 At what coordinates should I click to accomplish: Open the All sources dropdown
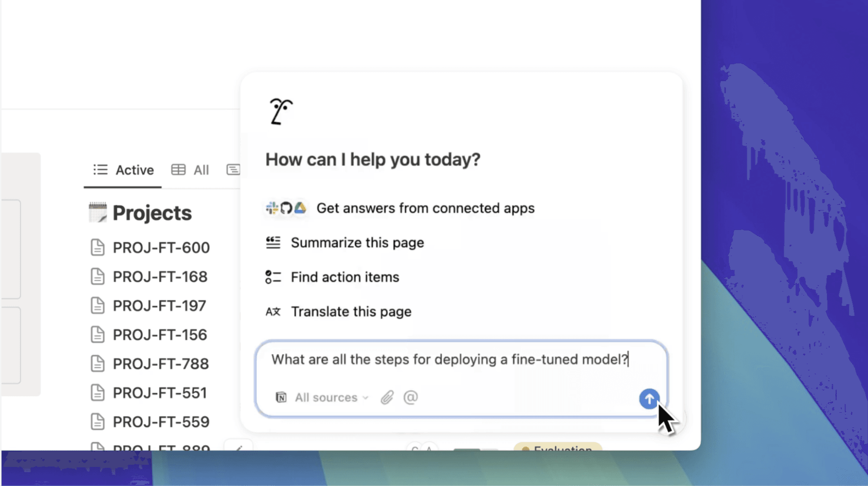click(x=330, y=397)
